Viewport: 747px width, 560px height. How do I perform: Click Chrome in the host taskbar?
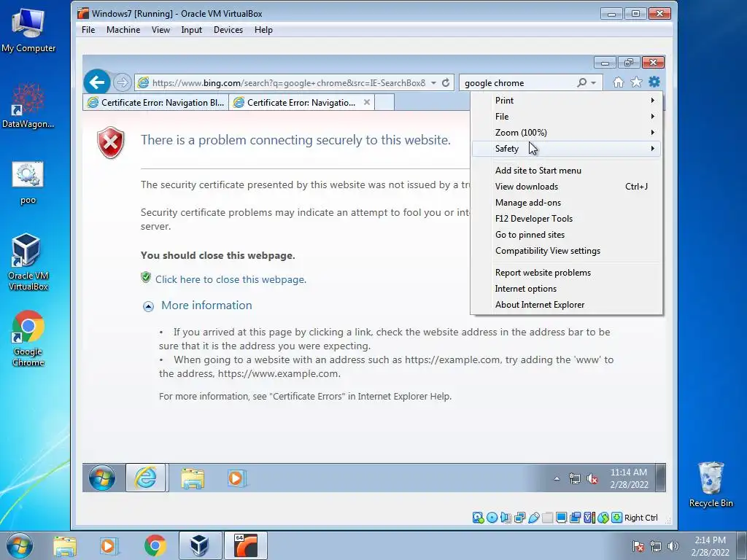pos(155,545)
